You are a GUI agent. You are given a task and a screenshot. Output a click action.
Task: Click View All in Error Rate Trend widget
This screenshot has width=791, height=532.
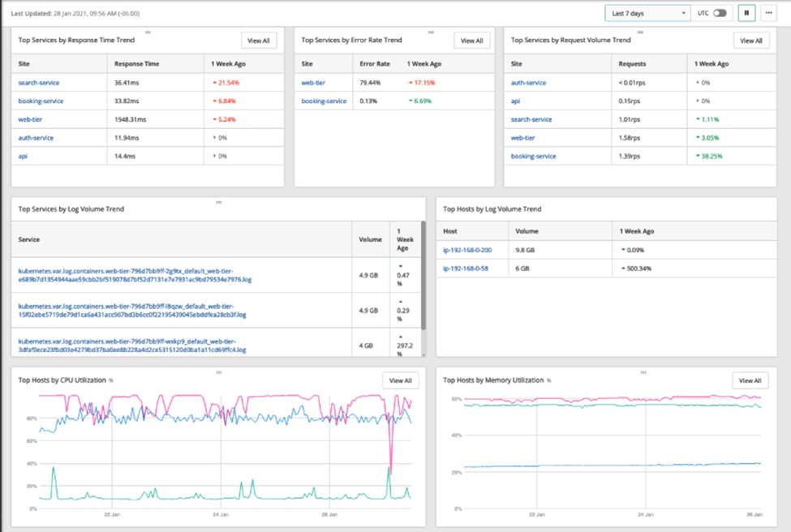[x=471, y=41]
